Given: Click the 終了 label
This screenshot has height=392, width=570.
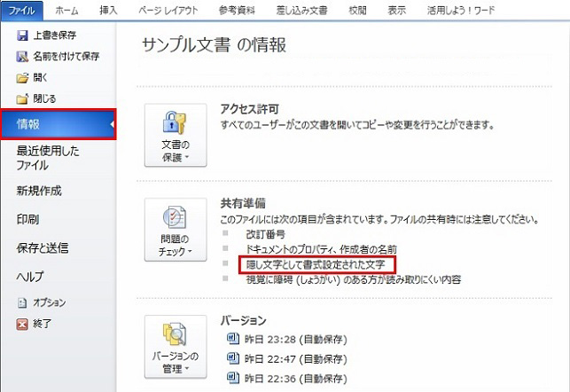Looking at the screenshot, I should coord(43,324).
